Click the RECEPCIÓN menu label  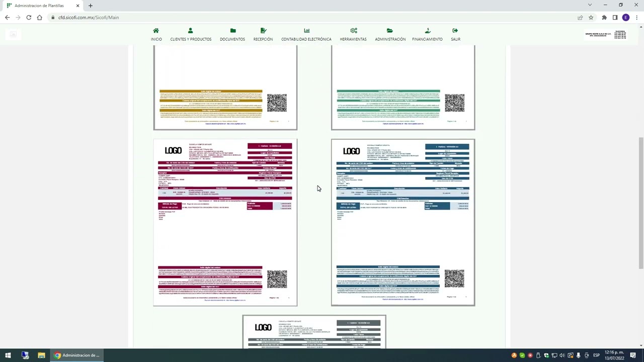point(263,39)
